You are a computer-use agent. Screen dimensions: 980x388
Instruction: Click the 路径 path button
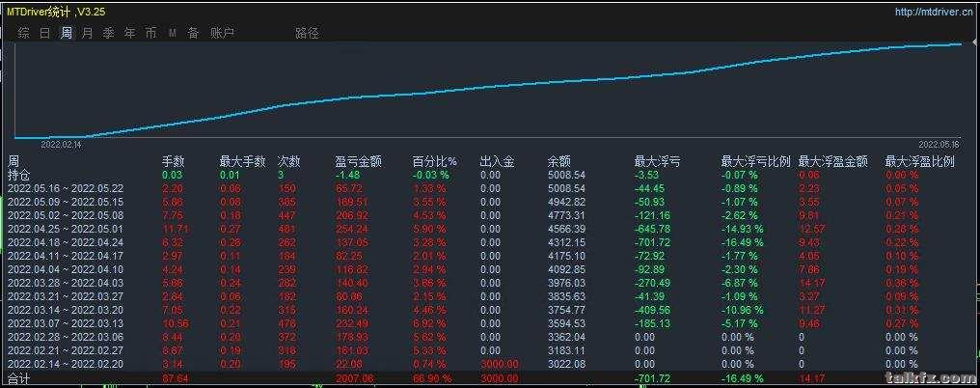pos(307,33)
